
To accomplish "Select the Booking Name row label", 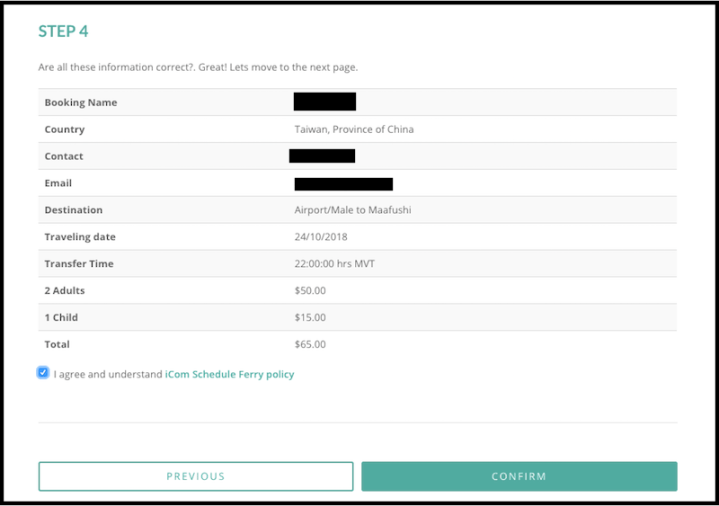I will pos(81,102).
